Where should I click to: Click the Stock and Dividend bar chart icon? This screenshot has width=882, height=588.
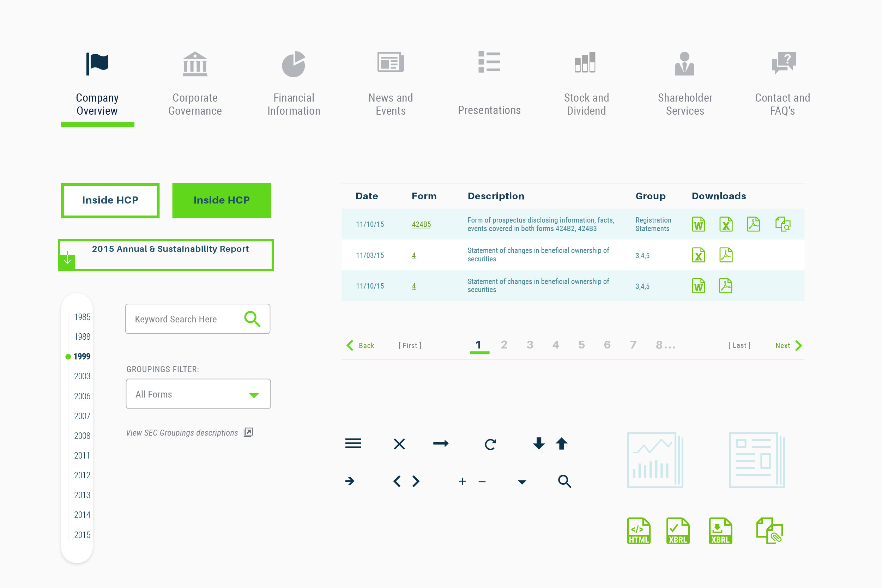click(x=585, y=62)
